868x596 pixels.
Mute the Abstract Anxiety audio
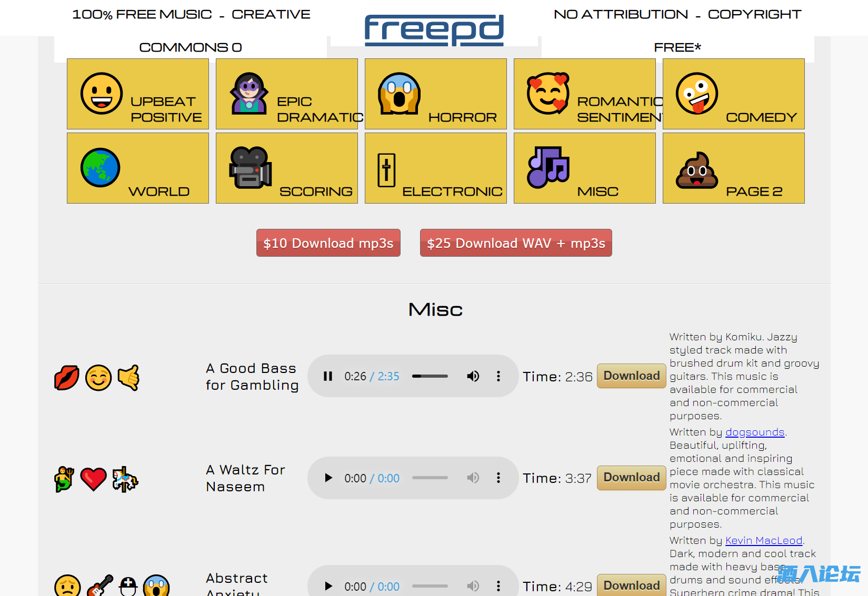[473, 586]
